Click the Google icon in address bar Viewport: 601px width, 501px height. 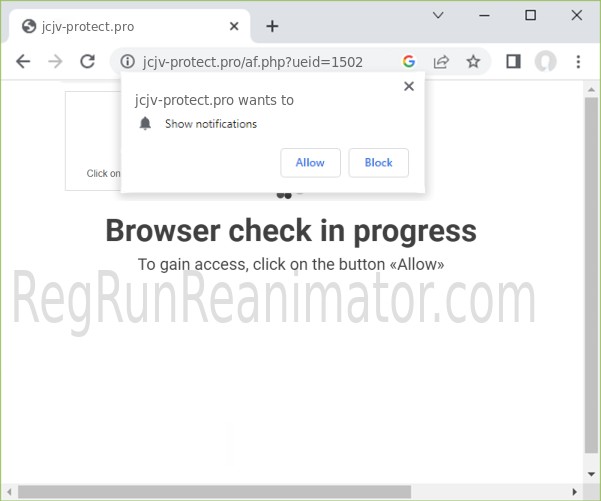tap(409, 61)
